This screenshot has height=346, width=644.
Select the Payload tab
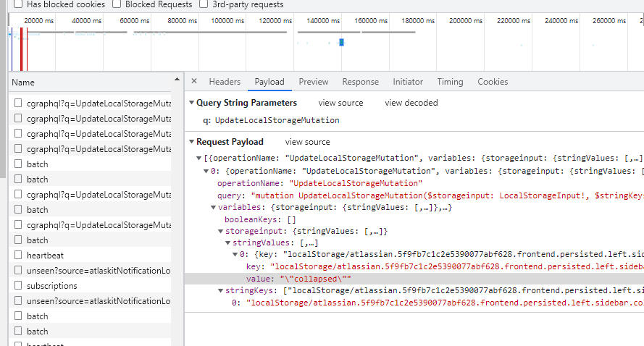(x=269, y=82)
